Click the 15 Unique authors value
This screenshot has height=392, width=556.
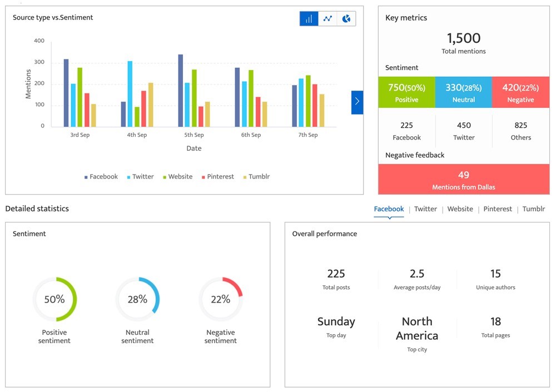coord(496,274)
